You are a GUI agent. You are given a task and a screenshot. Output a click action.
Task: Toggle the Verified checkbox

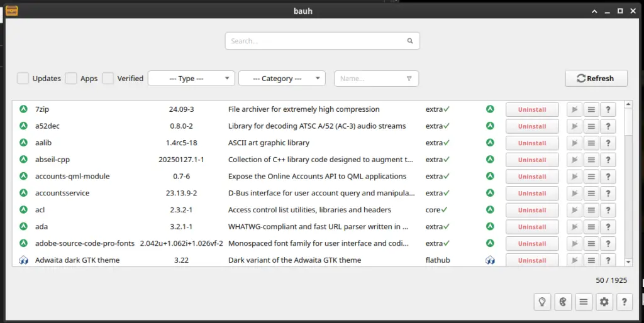pos(108,79)
